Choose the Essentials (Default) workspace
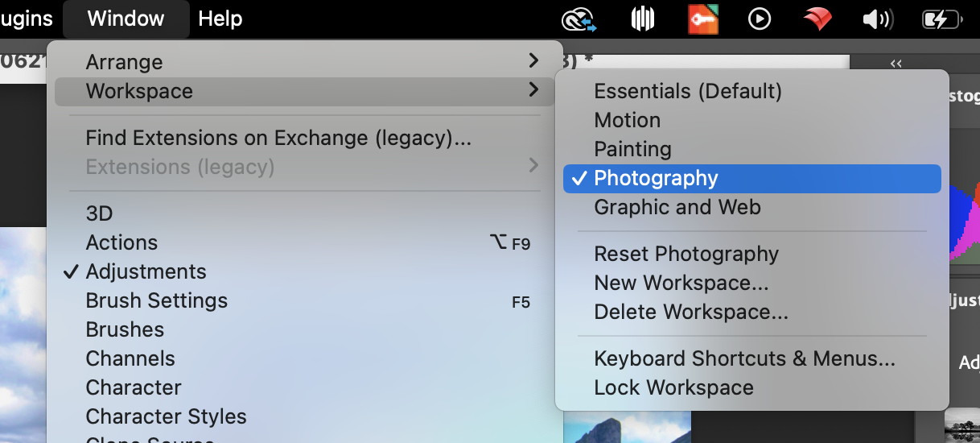980x443 pixels. tap(687, 91)
